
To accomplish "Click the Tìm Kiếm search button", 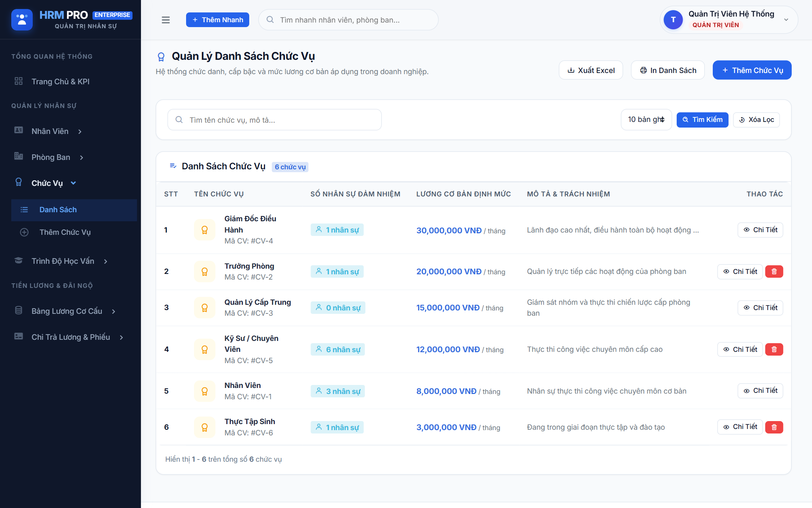I will [703, 120].
